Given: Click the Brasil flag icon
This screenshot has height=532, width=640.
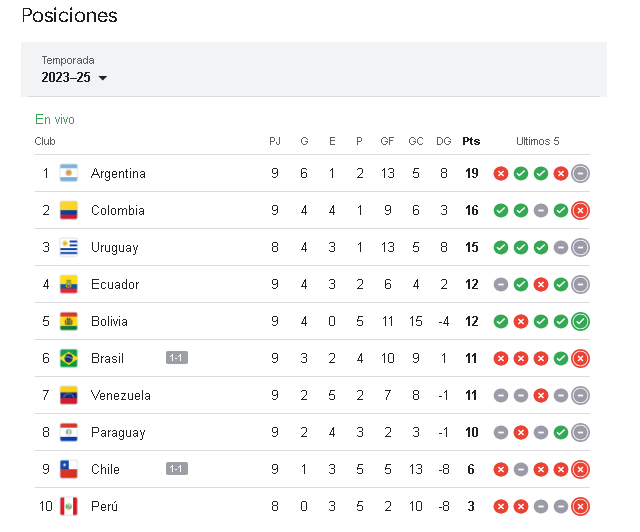Looking at the screenshot, I should (69, 358).
